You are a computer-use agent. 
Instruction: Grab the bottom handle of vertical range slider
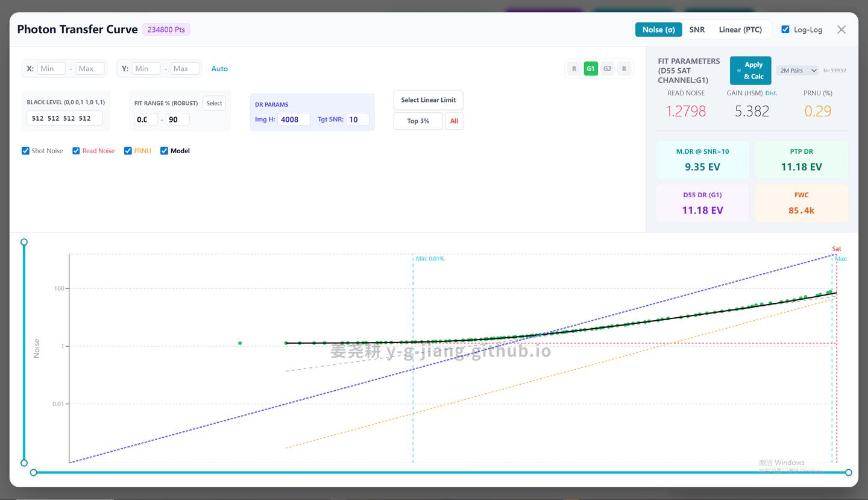(24, 463)
